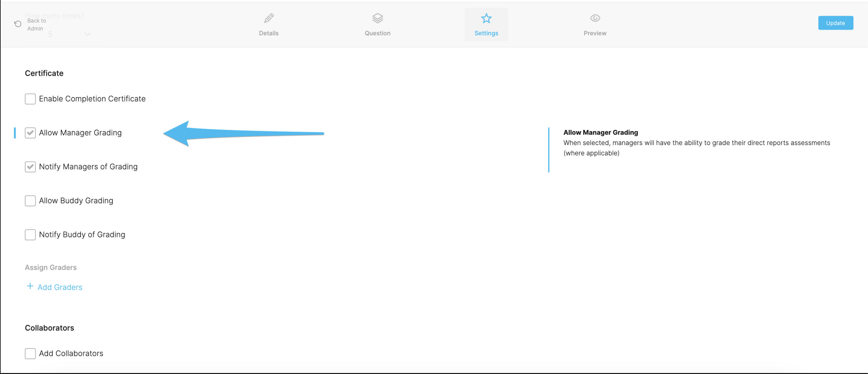Image resolution: width=868 pixels, height=374 pixels.
Task: Click the Update button
Action: (835, 23)
